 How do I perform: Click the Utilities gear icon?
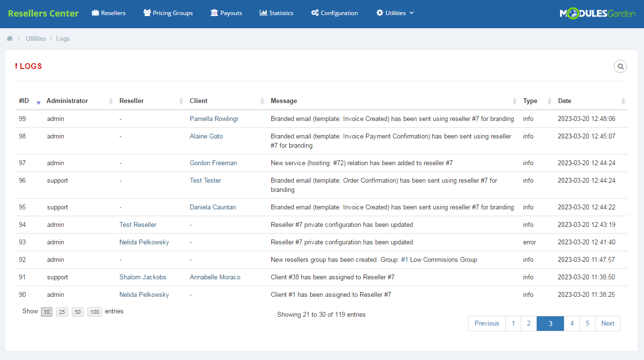(380, 13)
